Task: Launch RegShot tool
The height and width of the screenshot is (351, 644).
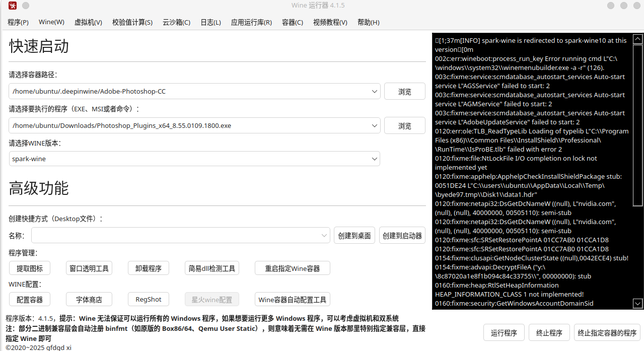Action: click(x=149, y=299)
